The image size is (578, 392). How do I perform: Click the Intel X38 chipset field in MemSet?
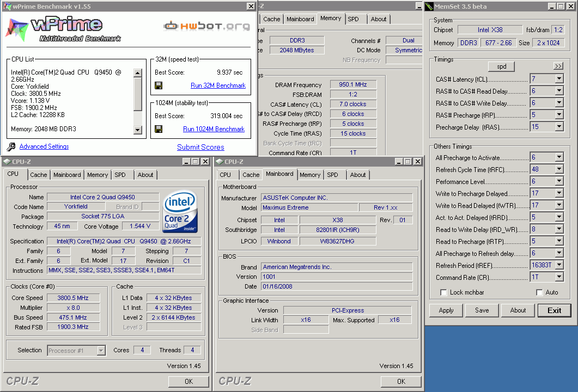pos(490,30)
